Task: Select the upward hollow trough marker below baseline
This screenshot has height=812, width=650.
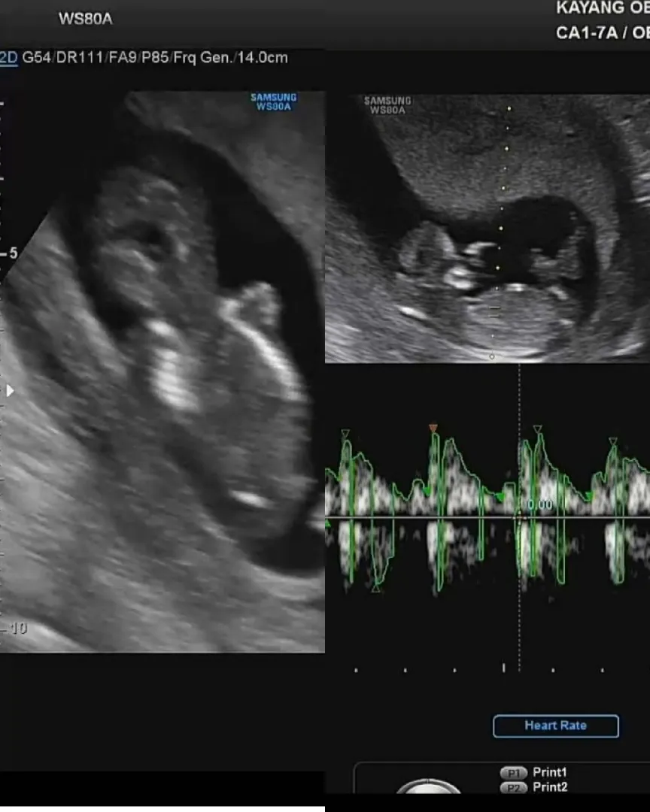Action: click(376, 588)
